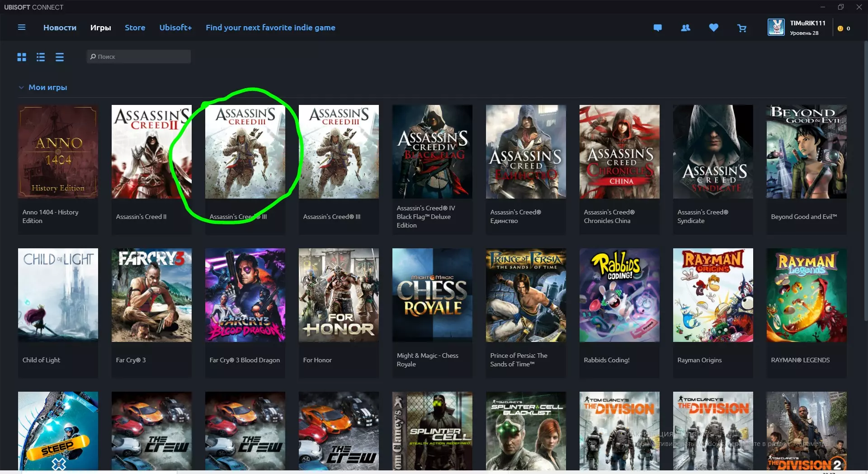Select the Игры tab
Image resolution: width=868 pixels, height=474 pixels.
(x=100, y=28)
